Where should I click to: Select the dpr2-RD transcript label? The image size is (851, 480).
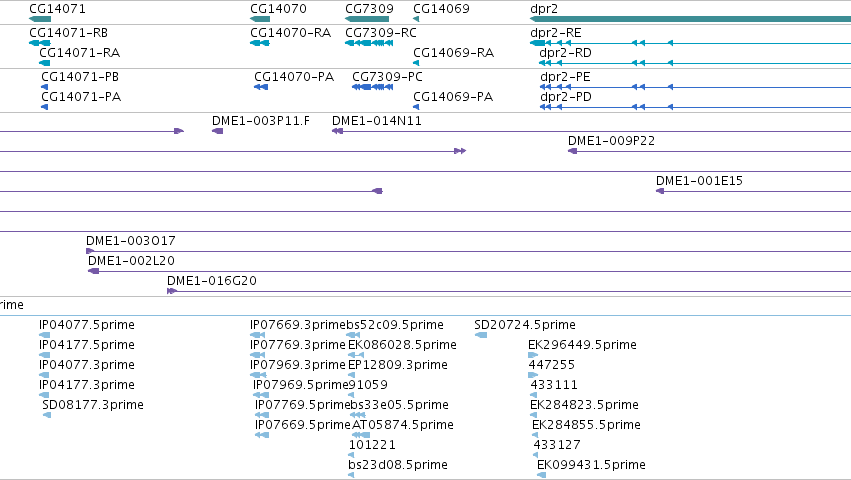tap(566, 53)
